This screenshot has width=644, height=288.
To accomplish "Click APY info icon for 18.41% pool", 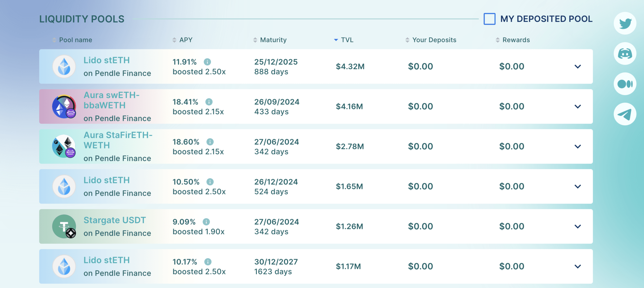I will click(x=209, y=102).
